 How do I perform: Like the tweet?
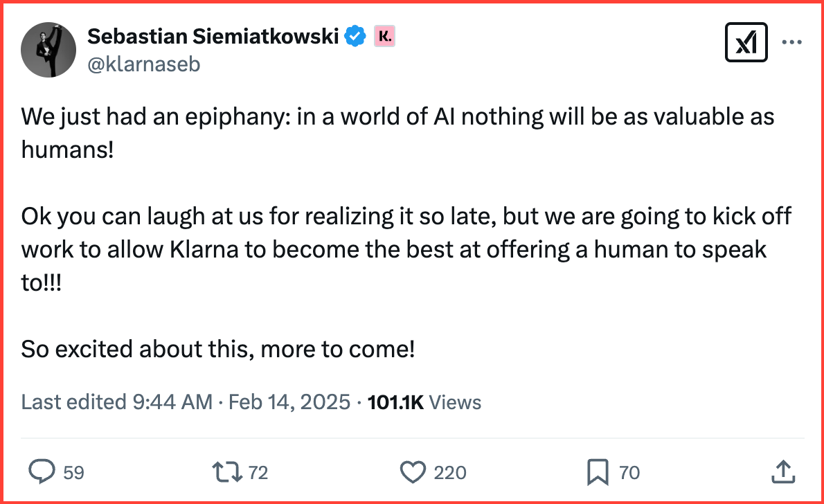coord(412,471)
